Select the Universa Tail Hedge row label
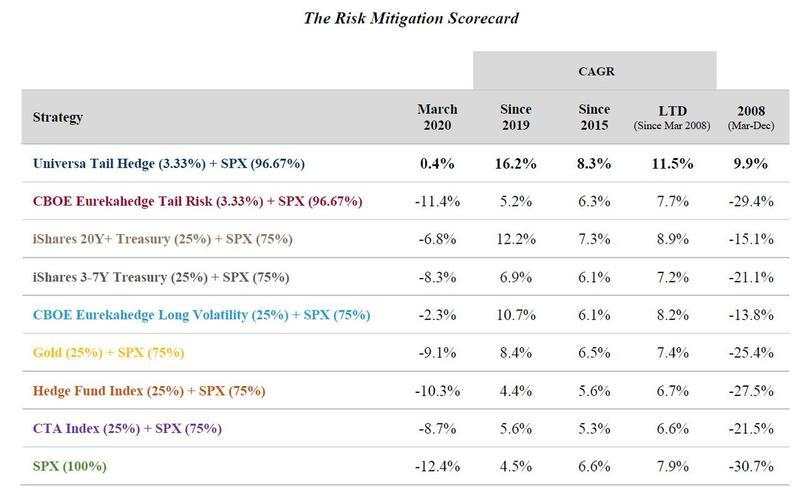Screen dimensions: 800x496 [167, 163]
